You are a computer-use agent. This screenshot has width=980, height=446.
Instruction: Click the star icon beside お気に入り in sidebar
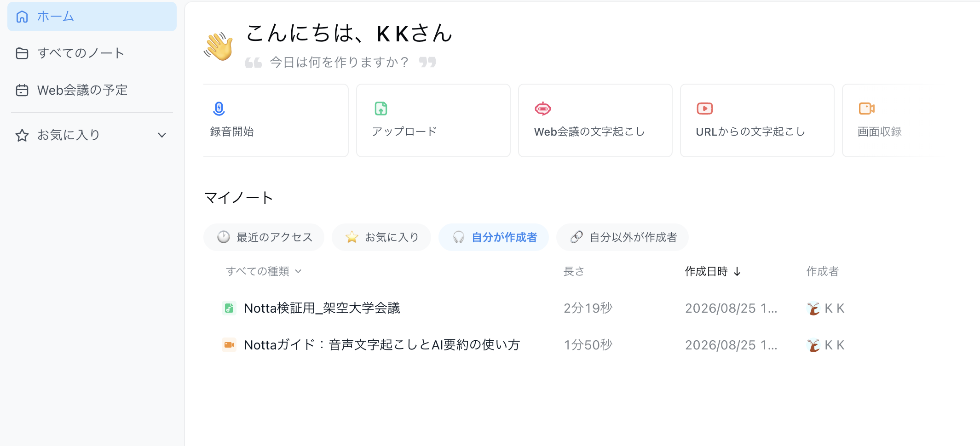(22, 135)
